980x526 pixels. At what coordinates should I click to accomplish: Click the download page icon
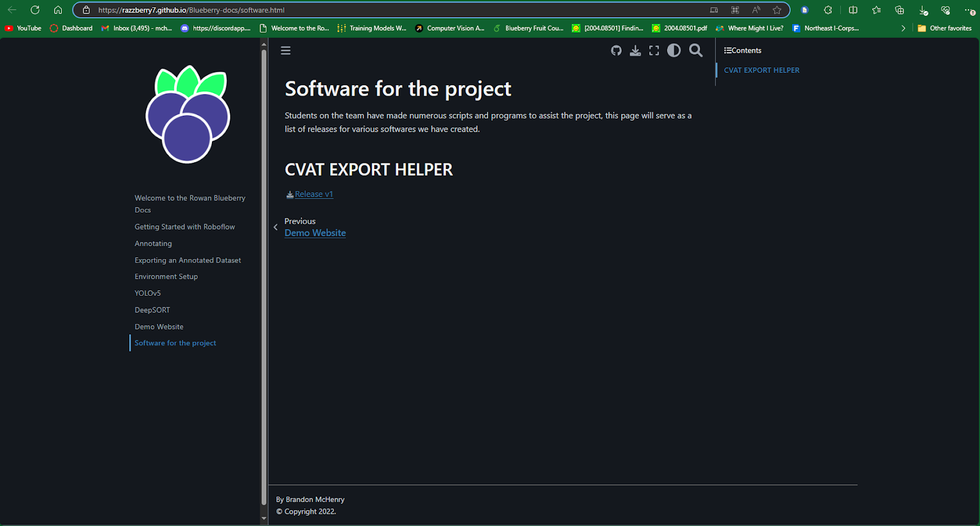click(636, 51)
